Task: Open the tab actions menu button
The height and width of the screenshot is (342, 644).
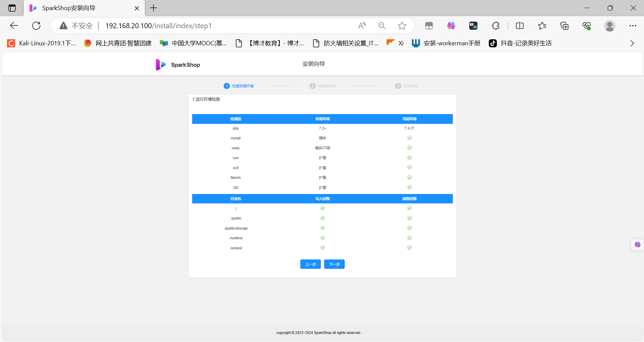Action: pos(12,8)
